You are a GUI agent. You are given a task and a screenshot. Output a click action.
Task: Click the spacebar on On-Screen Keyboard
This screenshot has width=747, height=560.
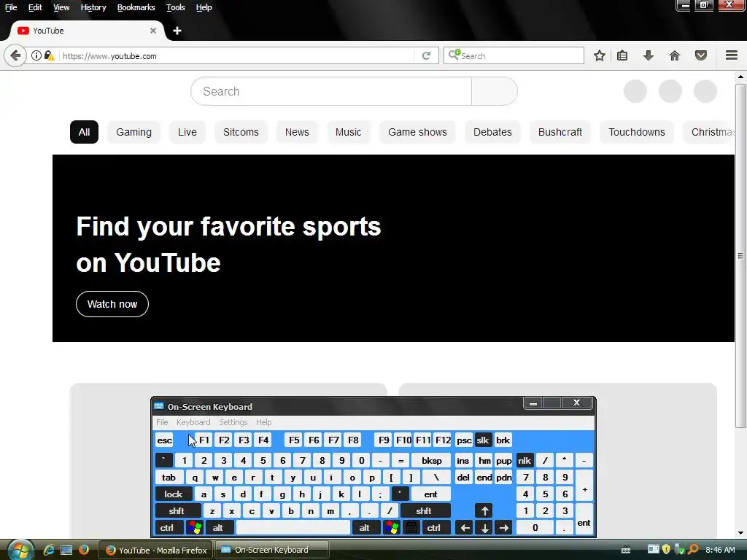click(x=293, y=528)
